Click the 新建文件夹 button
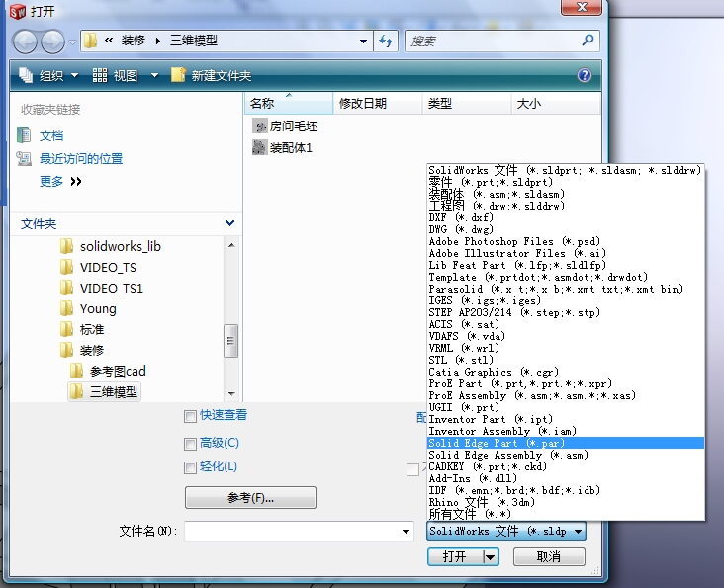724x588 pixels. [211, 75]
